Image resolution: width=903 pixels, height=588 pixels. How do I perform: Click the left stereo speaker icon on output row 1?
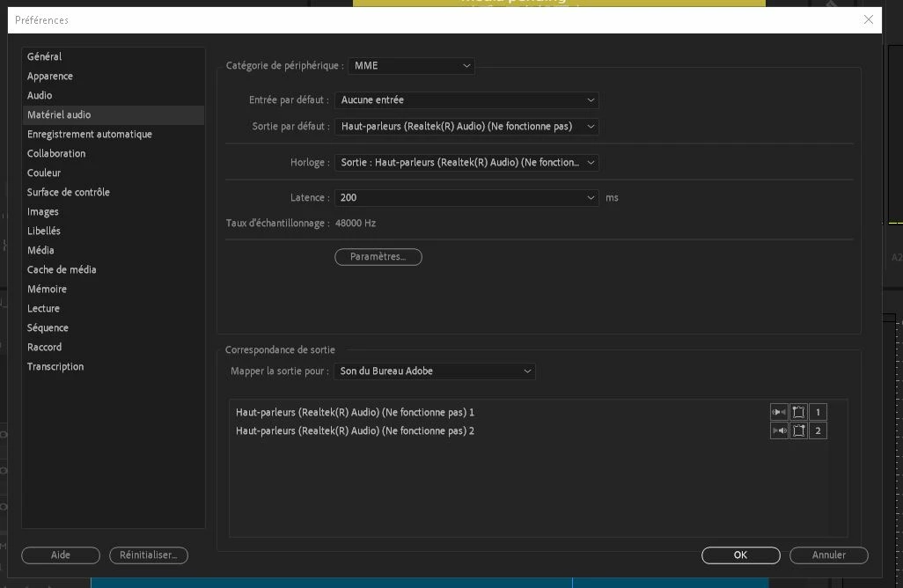(x=779, y=412)
